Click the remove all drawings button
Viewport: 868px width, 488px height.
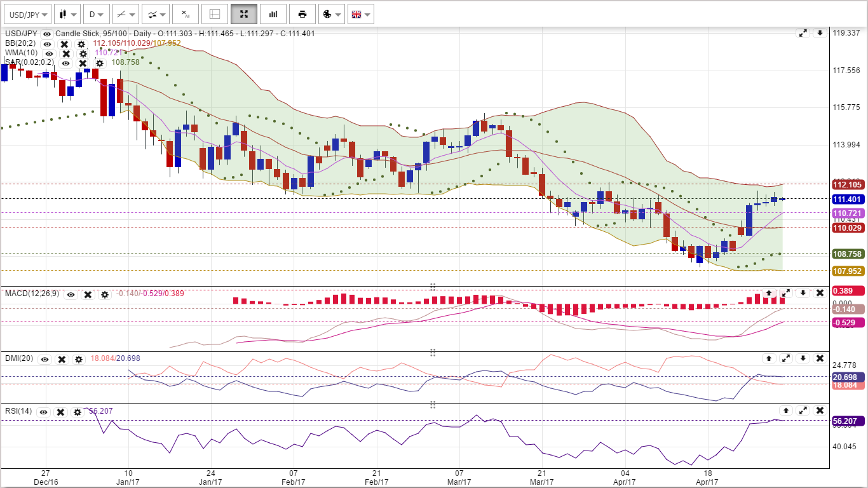click(x=185, y=14)
